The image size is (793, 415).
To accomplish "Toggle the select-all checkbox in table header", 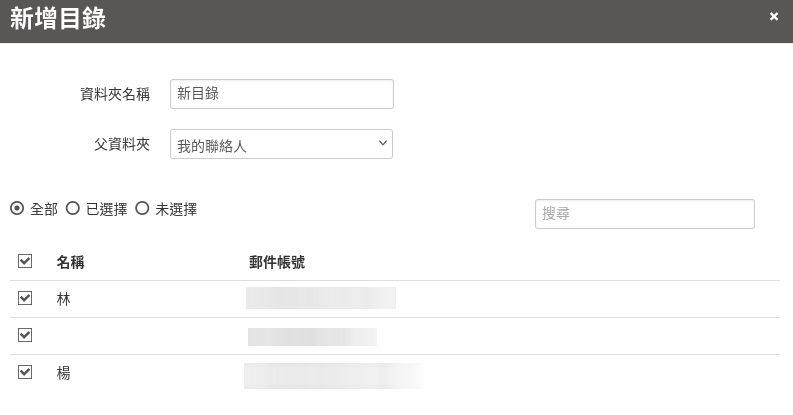I will pyautogui.click(x=25, y=262).
